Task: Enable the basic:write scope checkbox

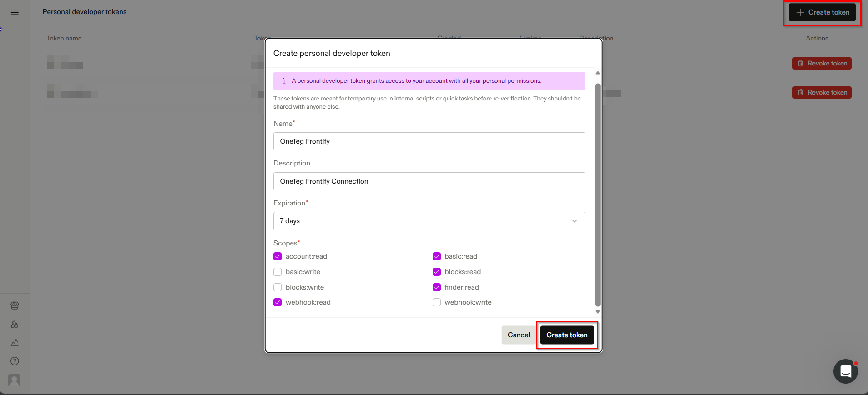Action: pos(278,272)
